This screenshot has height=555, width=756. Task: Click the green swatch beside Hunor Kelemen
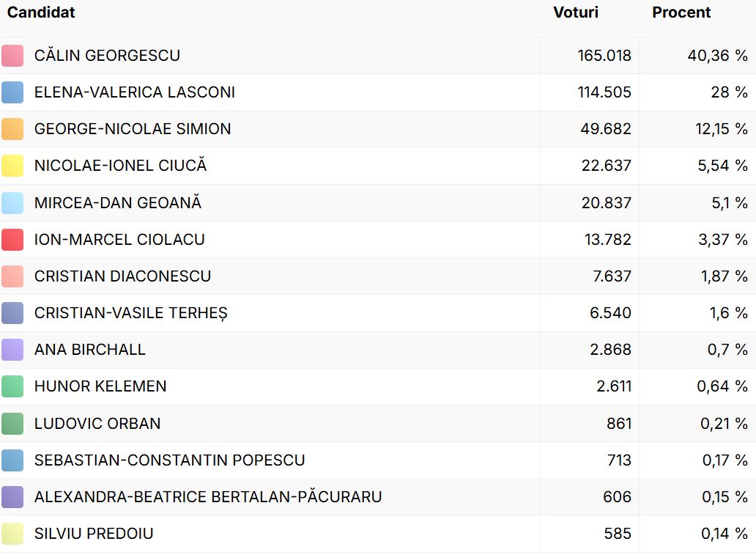(12, 386)
